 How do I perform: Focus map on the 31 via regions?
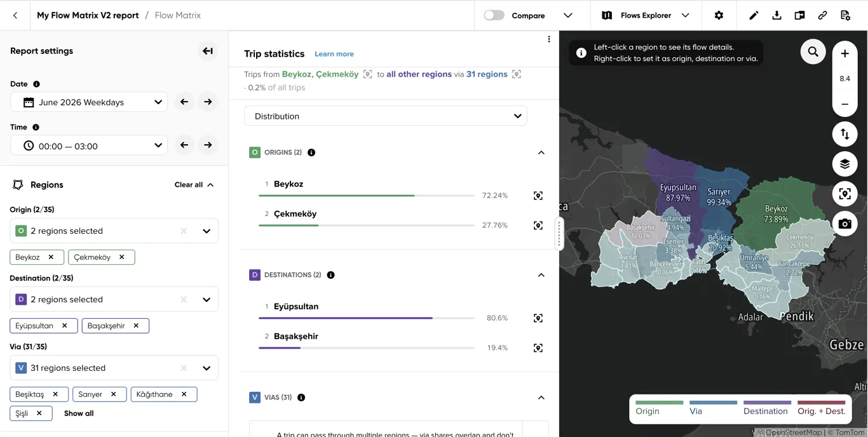point(517,74)
